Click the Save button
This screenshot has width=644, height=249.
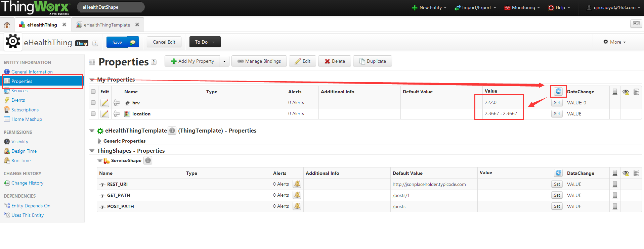click(117, 42)
